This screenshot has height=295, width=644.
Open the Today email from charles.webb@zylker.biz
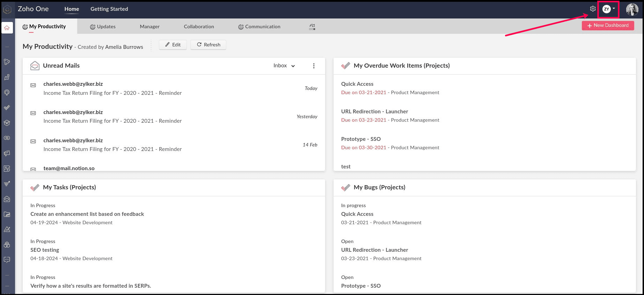tap(174, 89)
